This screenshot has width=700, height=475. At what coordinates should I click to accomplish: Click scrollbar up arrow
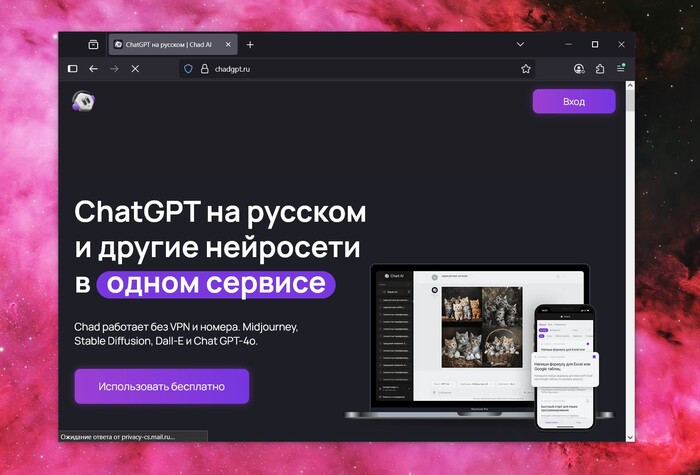click(x=630, y=85)
